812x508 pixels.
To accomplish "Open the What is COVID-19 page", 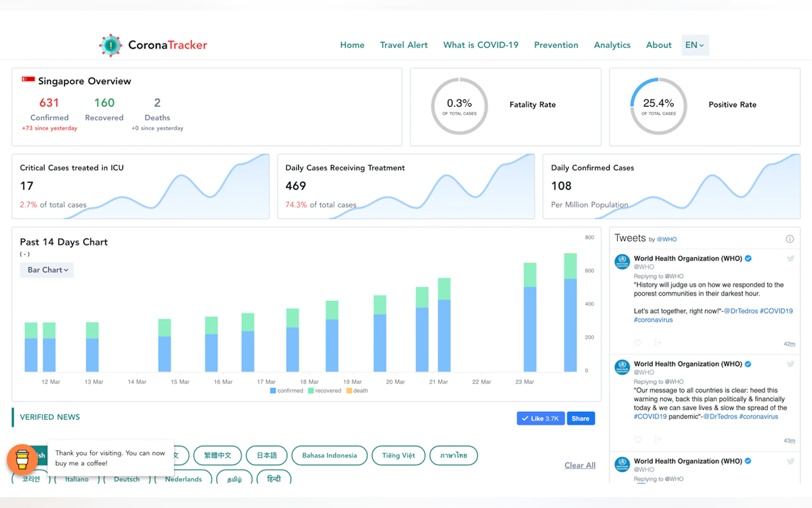I will pyautogui.click(x=481, y=45).
